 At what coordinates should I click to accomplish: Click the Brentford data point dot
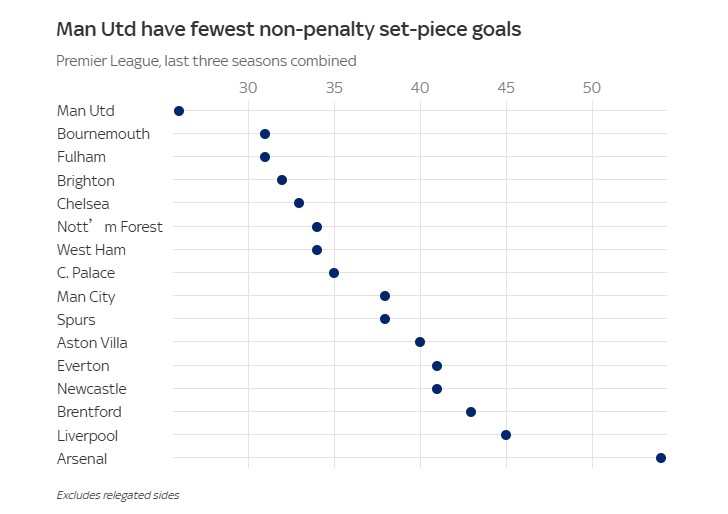click(x=471, y=412)
